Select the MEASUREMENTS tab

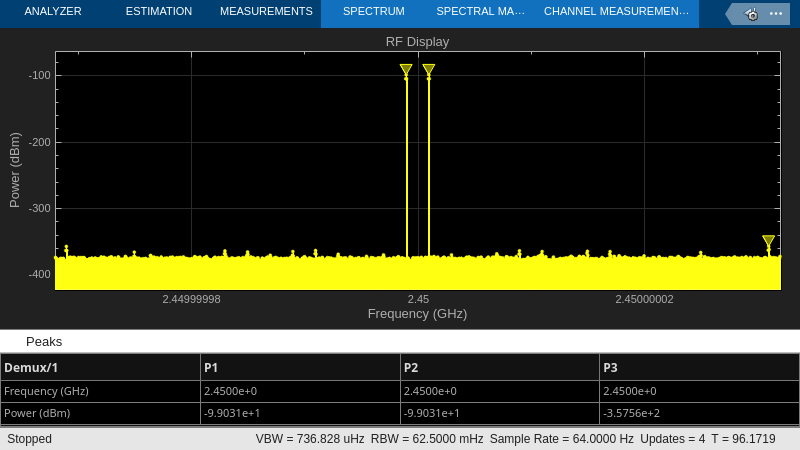[266, 12]
